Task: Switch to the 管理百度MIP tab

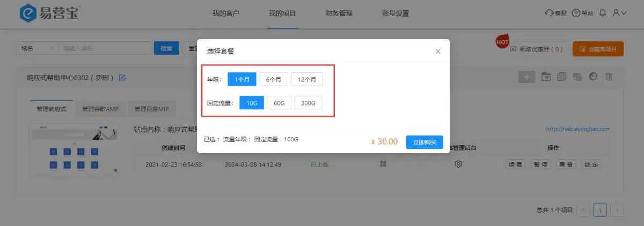Action: click(x=151, y=109)
